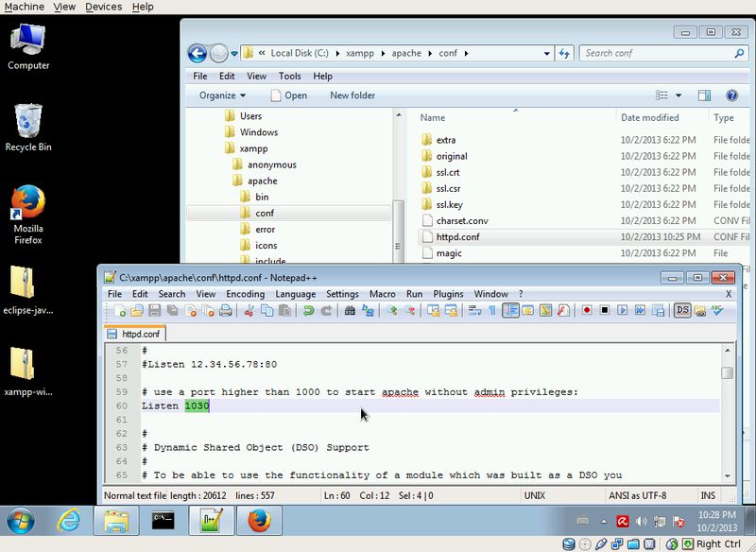The width and height of the screenshot is (756, 552).
Task: Open the Encoding menu in Notepad++
Action: pyautogui.click(x=245, y=294)
